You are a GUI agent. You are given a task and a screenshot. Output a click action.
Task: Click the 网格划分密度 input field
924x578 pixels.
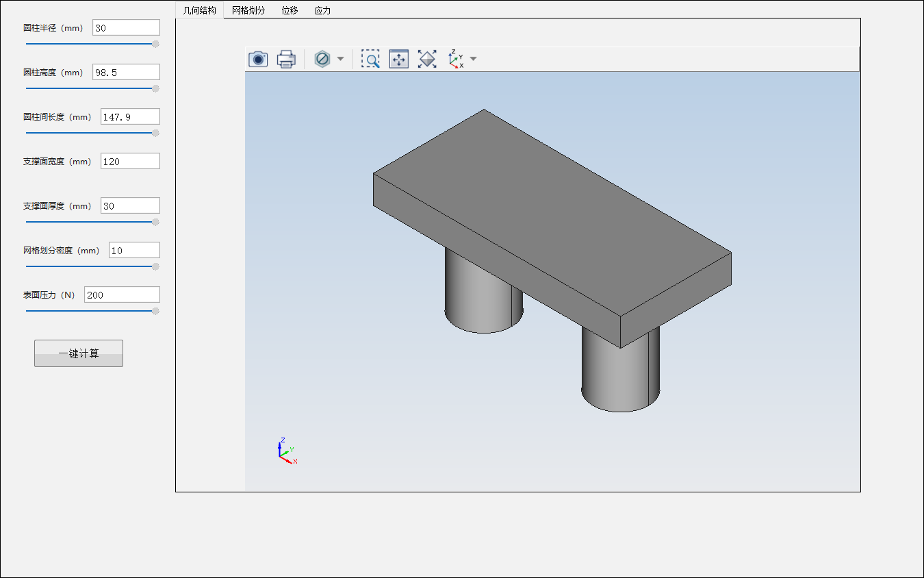click(134, 250)
